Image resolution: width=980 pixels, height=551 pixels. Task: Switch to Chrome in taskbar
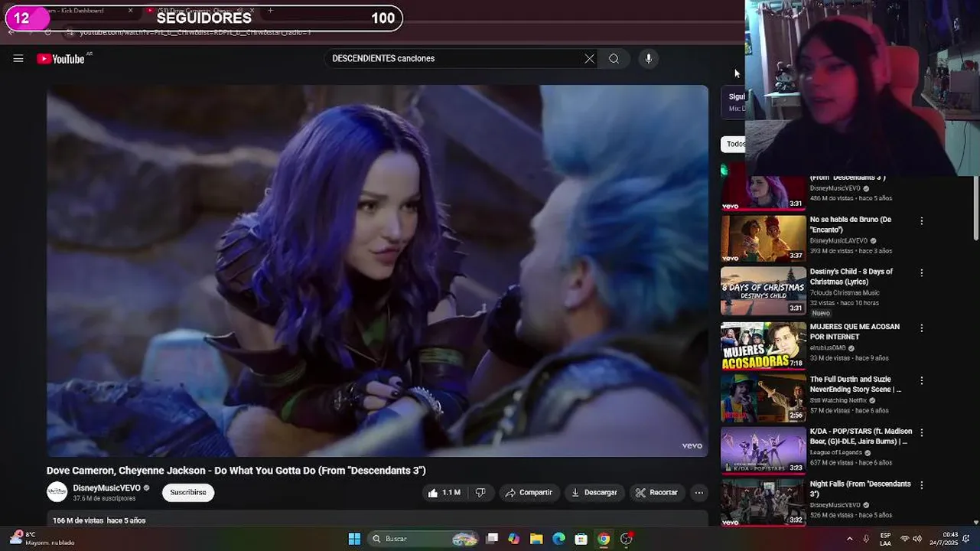pyautogui.click(x=604, y=539)
